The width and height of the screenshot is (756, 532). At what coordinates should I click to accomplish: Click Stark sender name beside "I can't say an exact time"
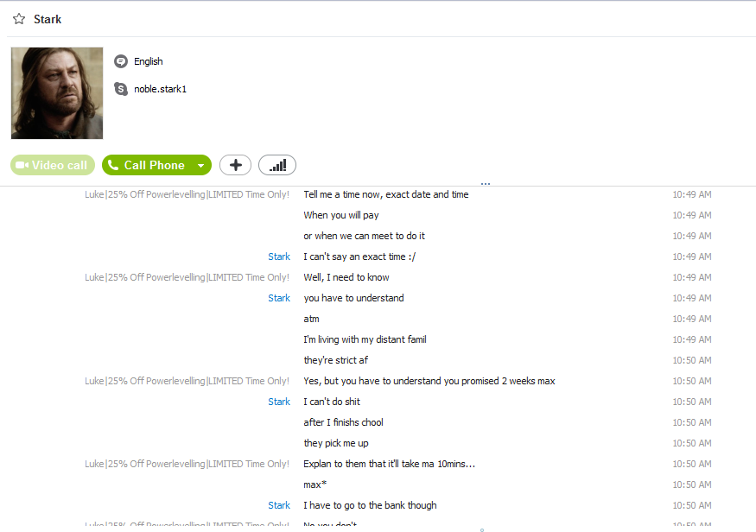[x=279, y=256]
